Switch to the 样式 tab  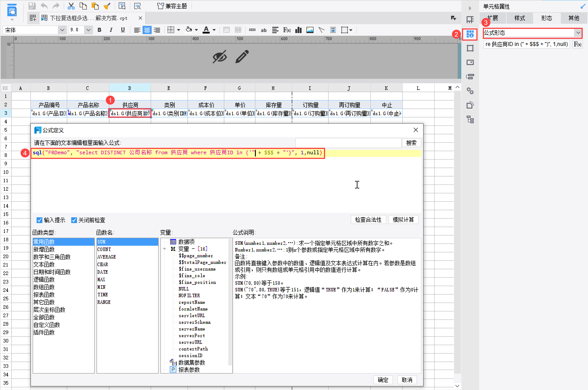(519, 18)
